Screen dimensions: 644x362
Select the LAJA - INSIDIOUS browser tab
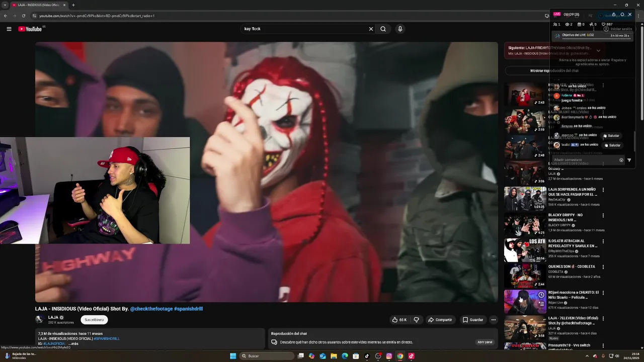pos(38,5)
